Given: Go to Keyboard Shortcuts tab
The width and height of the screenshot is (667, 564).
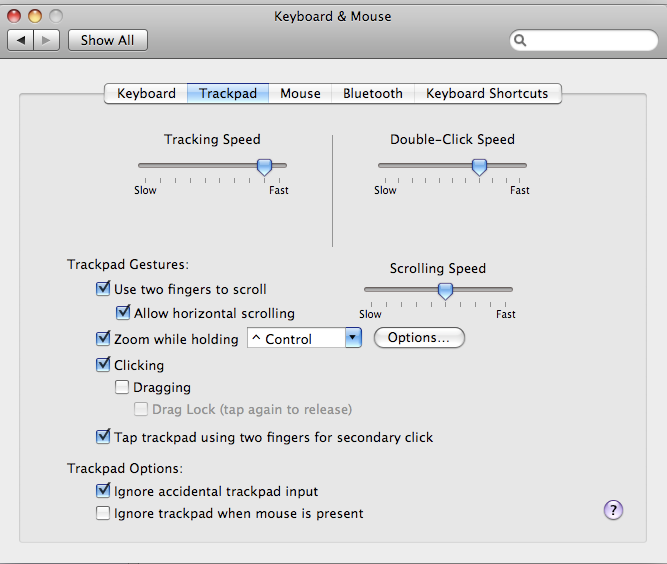Looking at the screenshot, I should (487, 93).
